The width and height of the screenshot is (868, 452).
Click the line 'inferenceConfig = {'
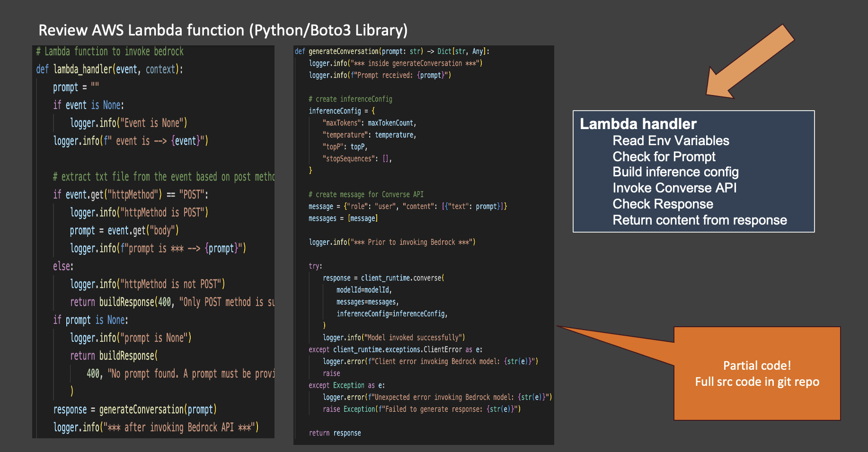point(342,111)
